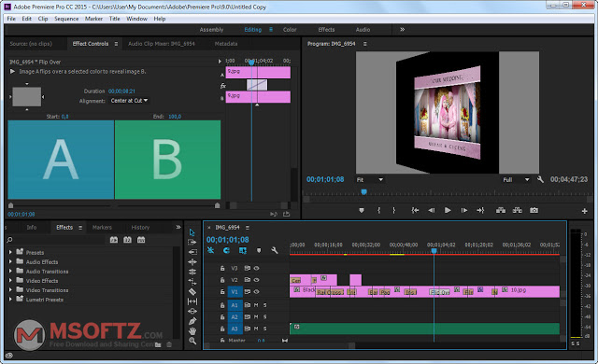This screenshot has height=364, width=598.
Task: Expand the Audio Transitions folder
Action: coord(10,271)
